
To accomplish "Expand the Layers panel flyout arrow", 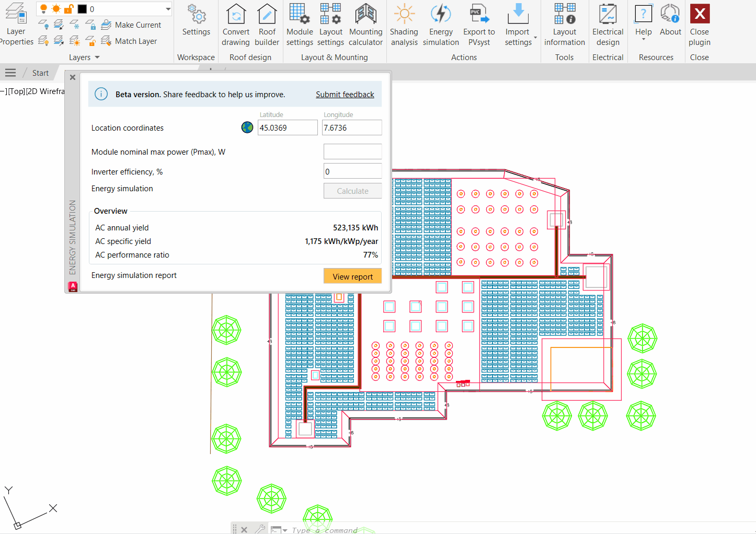I will click(x=97, y=57).
